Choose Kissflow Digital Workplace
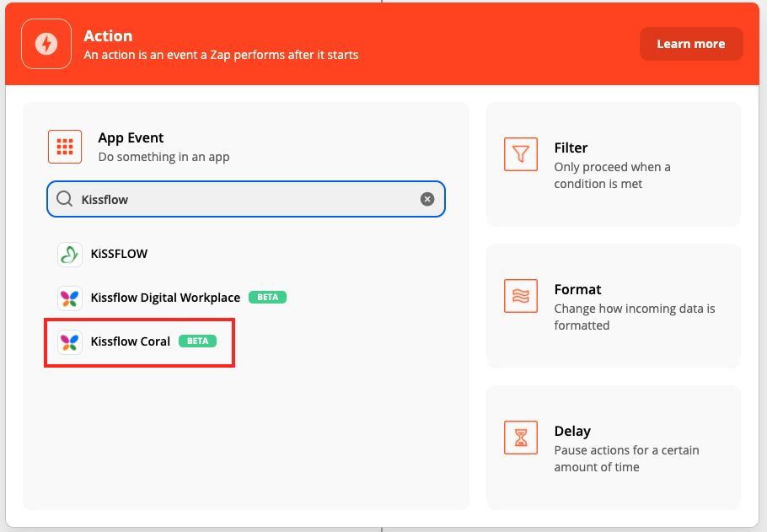 165,298
